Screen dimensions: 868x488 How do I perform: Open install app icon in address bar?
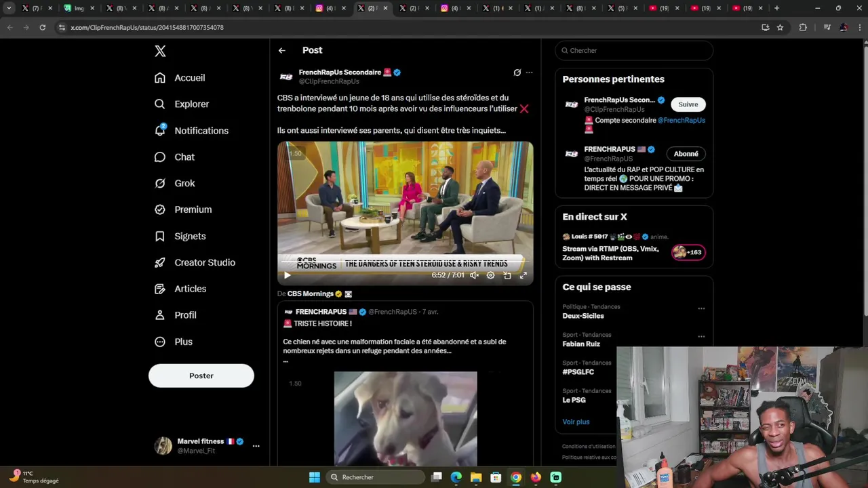pyautogui.click(x=765, y=28)
